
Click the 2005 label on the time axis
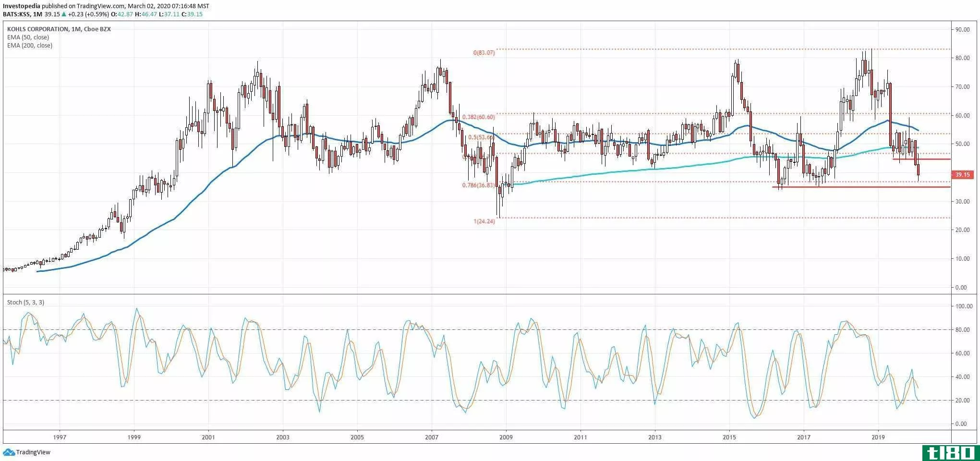pyautogui.click(x=357, y=437)
